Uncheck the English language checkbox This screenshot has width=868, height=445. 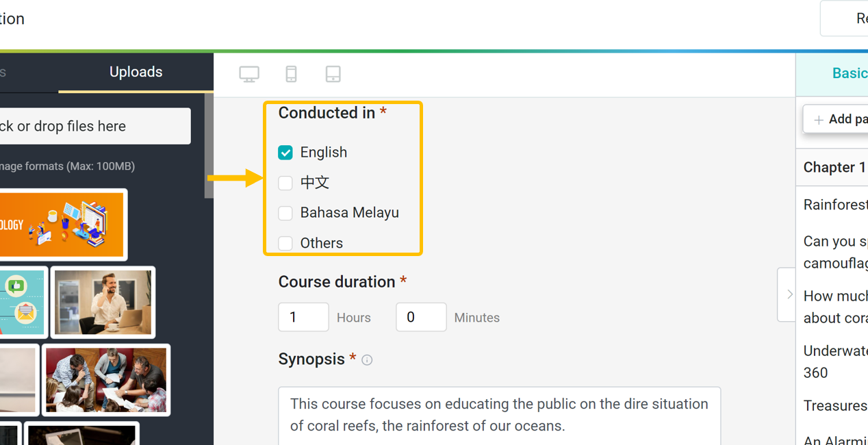click(285, 153)
